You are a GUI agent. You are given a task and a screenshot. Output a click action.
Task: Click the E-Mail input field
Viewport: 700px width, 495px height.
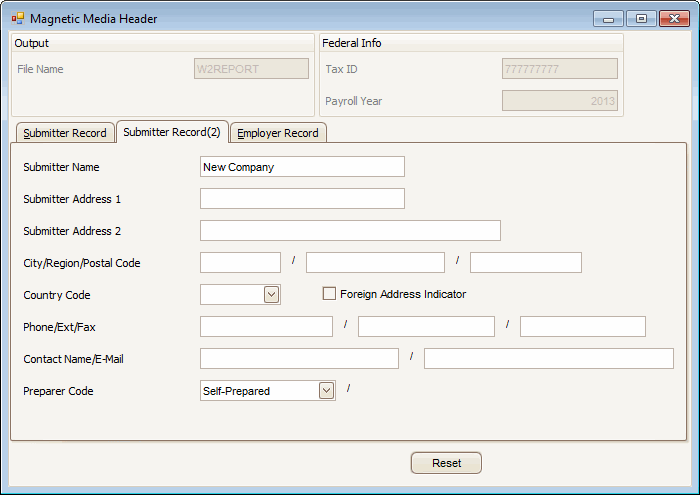pos(548,359)
